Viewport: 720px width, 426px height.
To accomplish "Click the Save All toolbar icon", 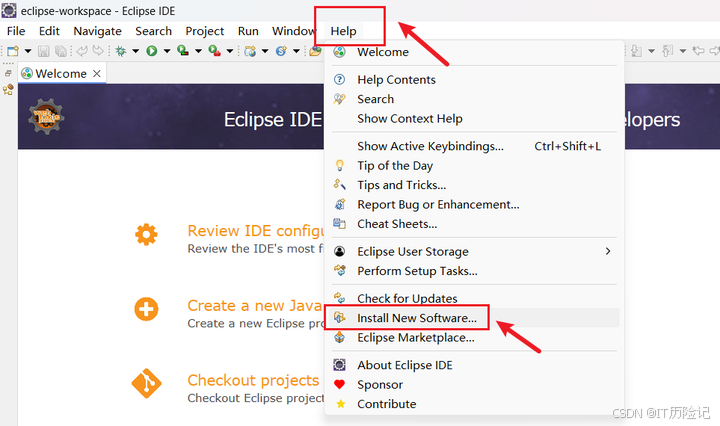I will tap(61, 51).
